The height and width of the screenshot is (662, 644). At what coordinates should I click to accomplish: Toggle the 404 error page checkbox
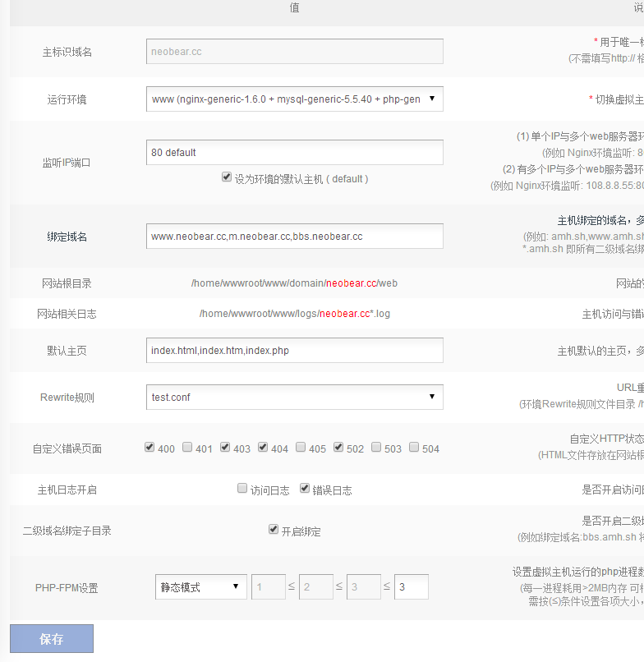pos(263,448)
